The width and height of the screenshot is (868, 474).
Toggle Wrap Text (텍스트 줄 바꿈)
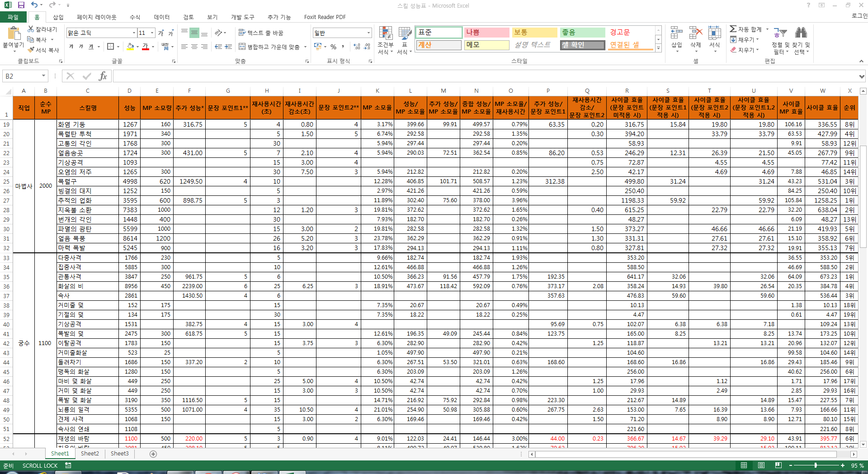tap(261, 33)
